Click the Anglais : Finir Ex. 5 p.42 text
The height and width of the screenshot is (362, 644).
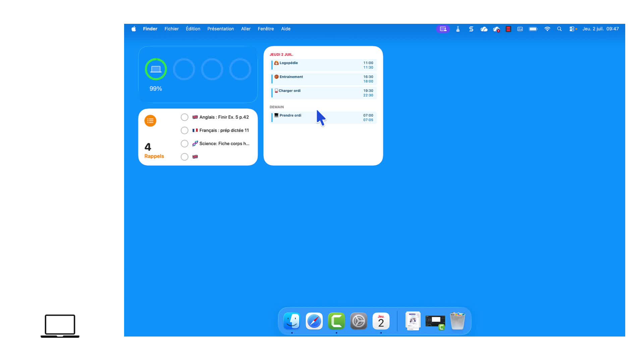224,117
